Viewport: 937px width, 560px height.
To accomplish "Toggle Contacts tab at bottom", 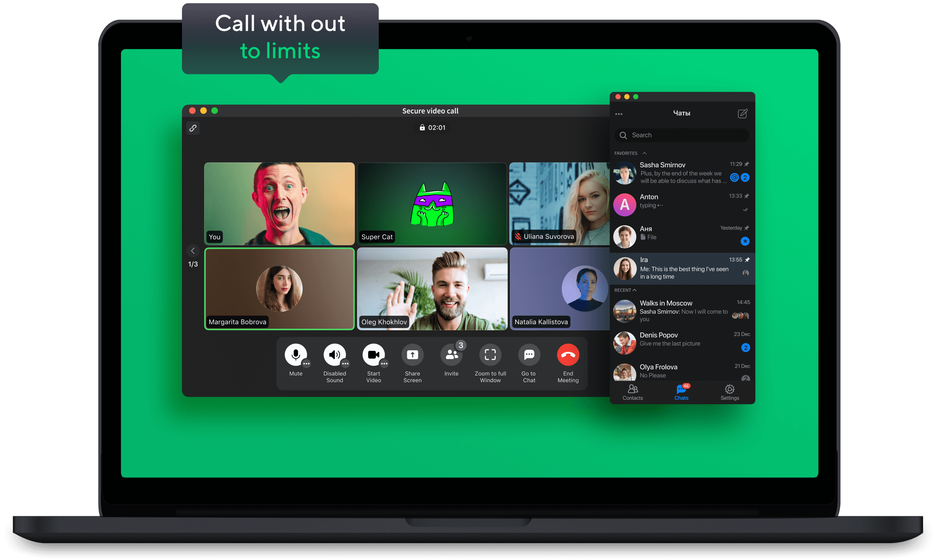I will (633, 393).
